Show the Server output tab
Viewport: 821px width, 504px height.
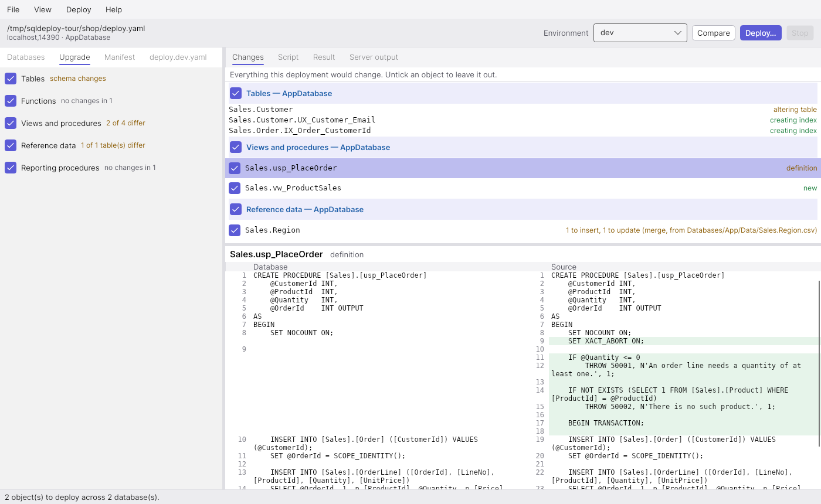(x=374, y=57)
